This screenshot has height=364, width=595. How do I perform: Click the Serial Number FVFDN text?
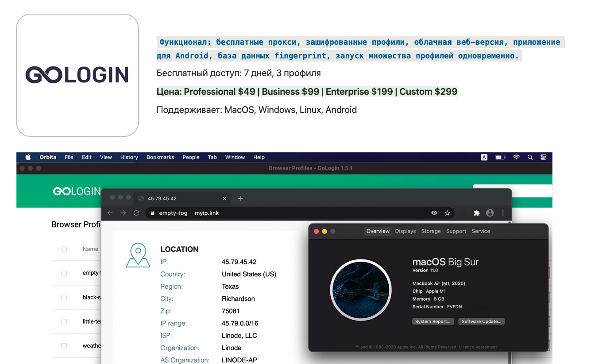(437, 306)
